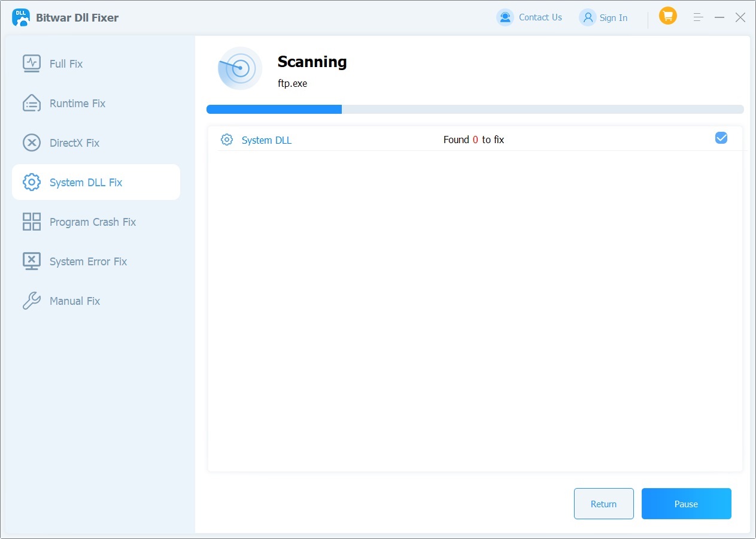The width and height of the screenshot is (756, 539).
Task: Click the Sign In link
Action: tap(614, 18)
